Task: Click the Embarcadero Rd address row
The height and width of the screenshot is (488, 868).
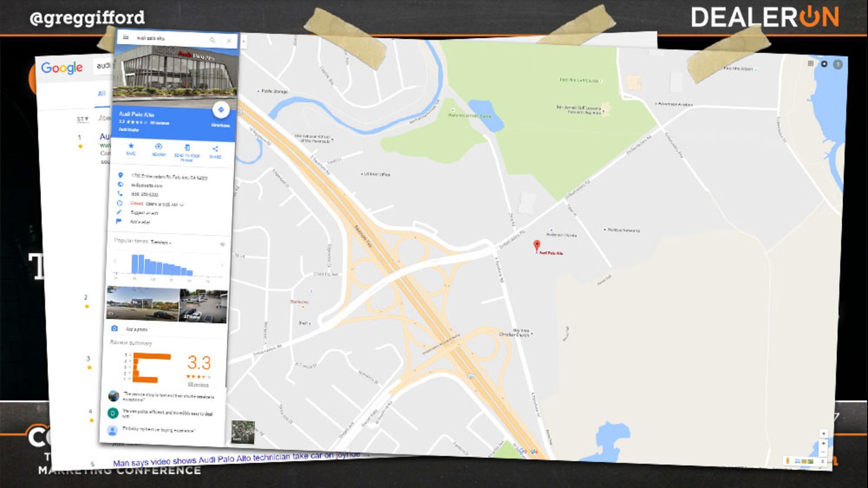Action: (169, 177)
